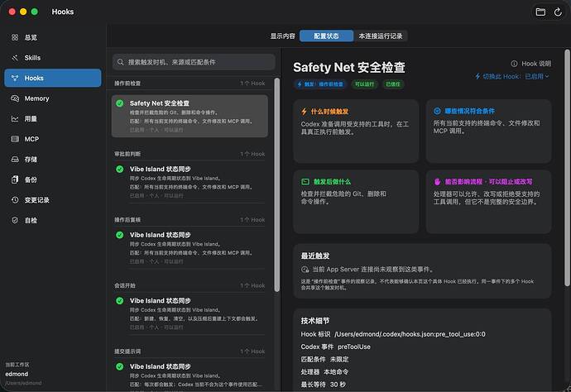Click terminal icon next to 触发后做什么
This screenshot has height=392, width=571.
coord(305,182)
